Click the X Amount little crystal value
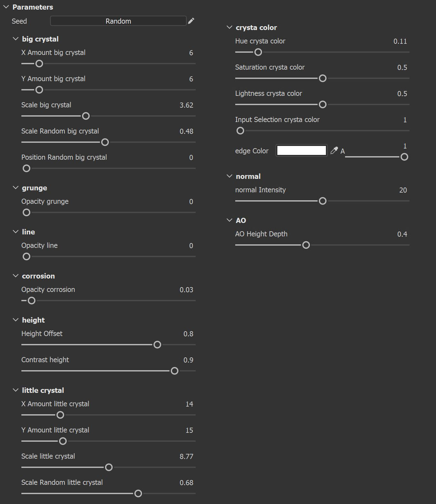Screen dimensions: 436x504 [189, 404]
